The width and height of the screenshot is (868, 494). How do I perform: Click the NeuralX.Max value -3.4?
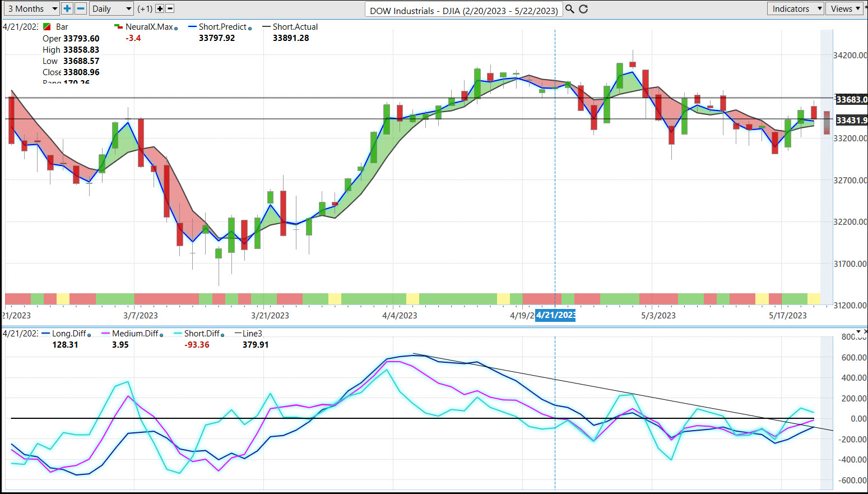point(133,38)
